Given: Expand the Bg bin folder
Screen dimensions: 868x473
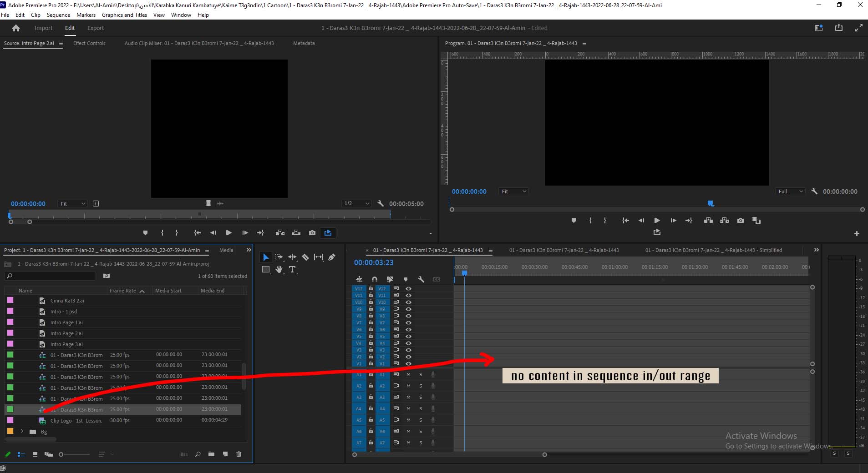Looking at the screenshot, I should click(22, 431).
